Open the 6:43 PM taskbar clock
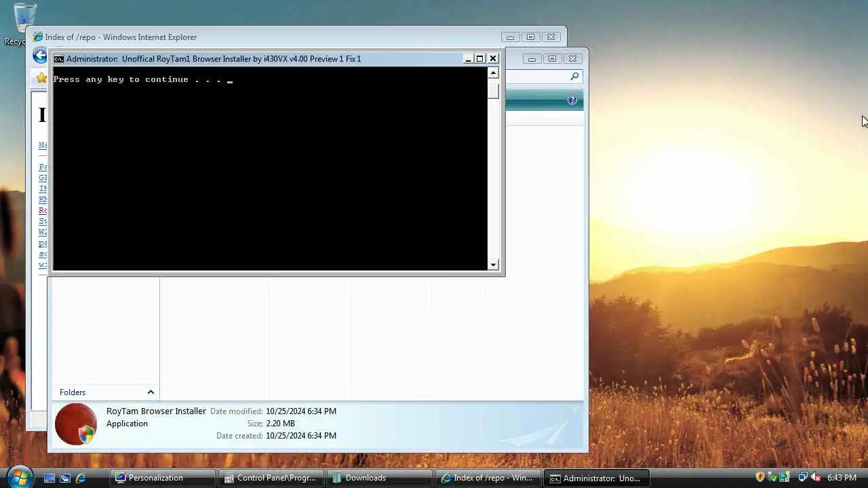Image resolution: width=868 pixels, height=488 pixels. tap(842, 478)
